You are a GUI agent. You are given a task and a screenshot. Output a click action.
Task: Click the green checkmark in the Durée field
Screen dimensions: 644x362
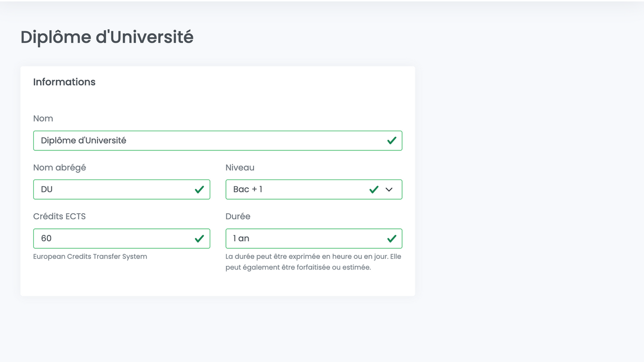click(391, 239)
